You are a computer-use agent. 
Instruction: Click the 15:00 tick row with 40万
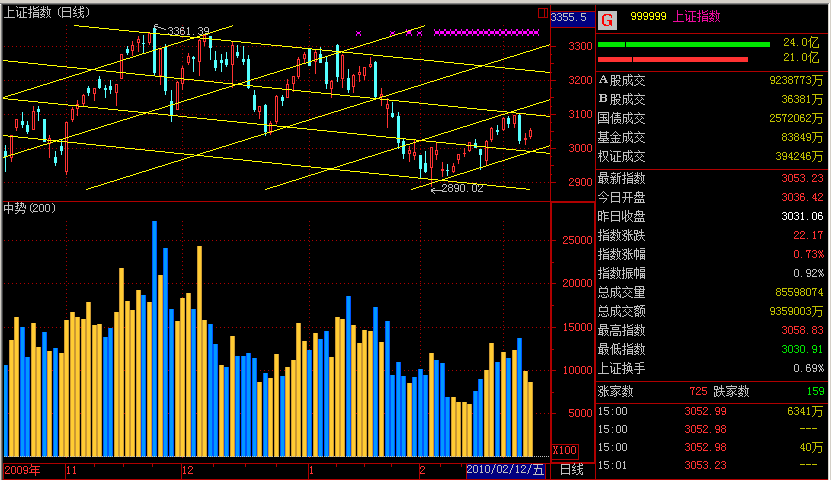tap(710, 447)
